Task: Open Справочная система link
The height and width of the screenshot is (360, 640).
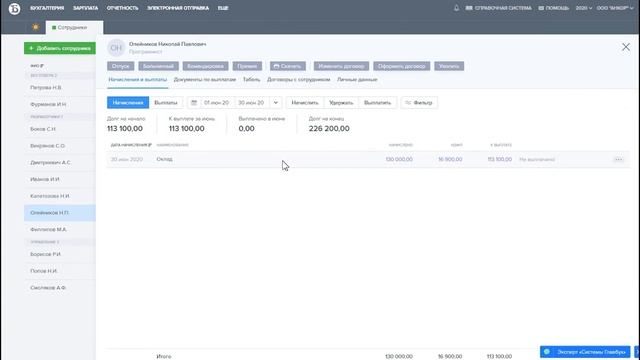Action: [498, 8]
